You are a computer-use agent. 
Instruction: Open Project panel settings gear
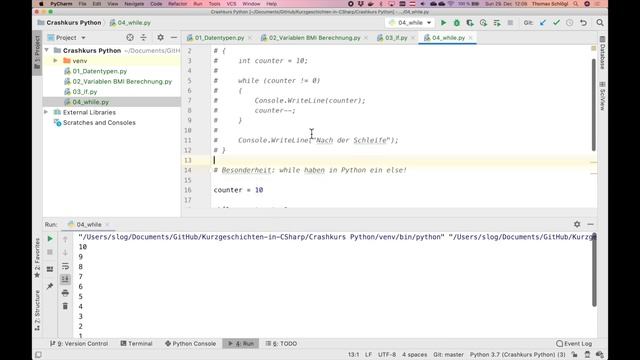160,38
